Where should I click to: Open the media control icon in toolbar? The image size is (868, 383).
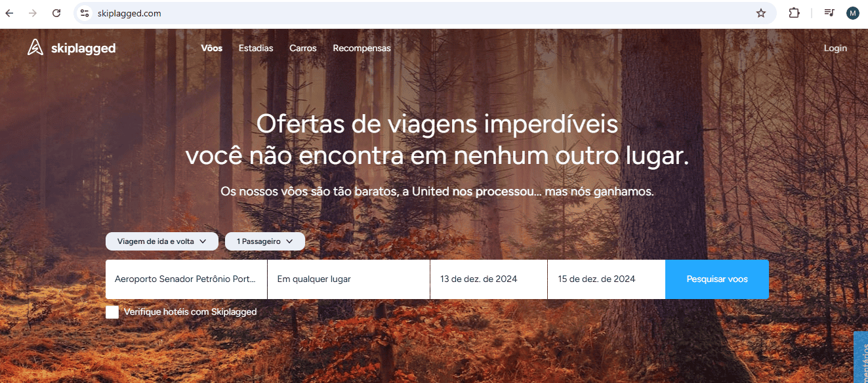tap(829, 13)
